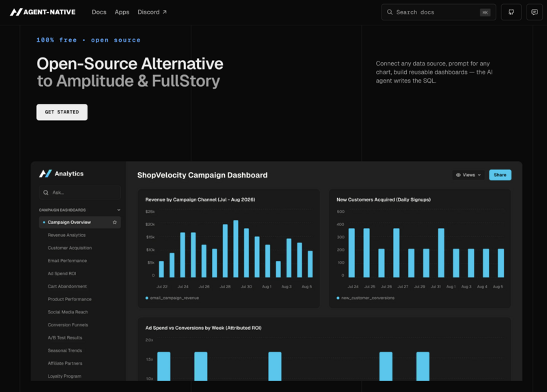Select Cart Abandonment dashboard
The width and height of the screenshot is (547, 392).
click(x=67, y=286)
